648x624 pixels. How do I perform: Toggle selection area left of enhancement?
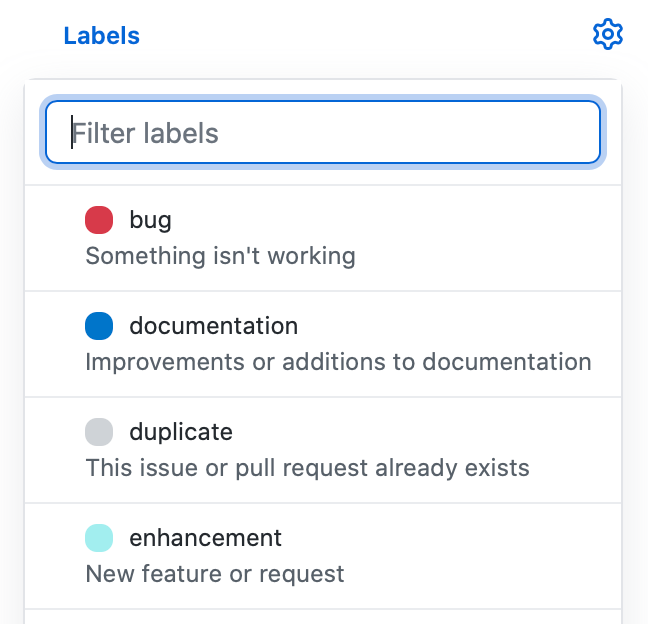[55, 556]
